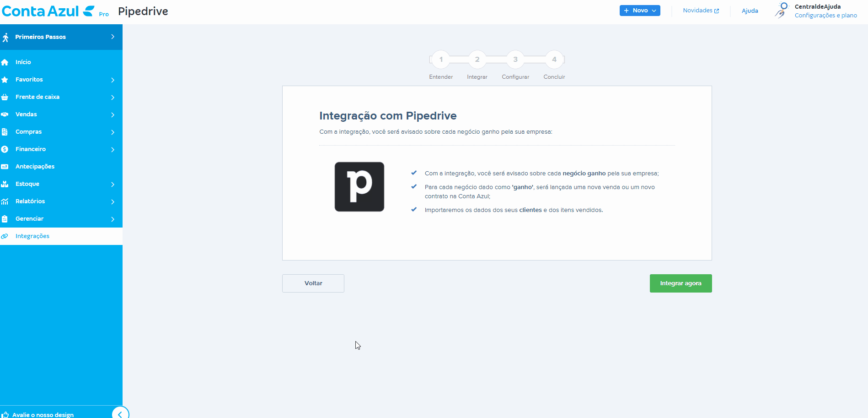Click the Relatórios chart icon
The image size is (868, 418).
(x=5, y=201)
